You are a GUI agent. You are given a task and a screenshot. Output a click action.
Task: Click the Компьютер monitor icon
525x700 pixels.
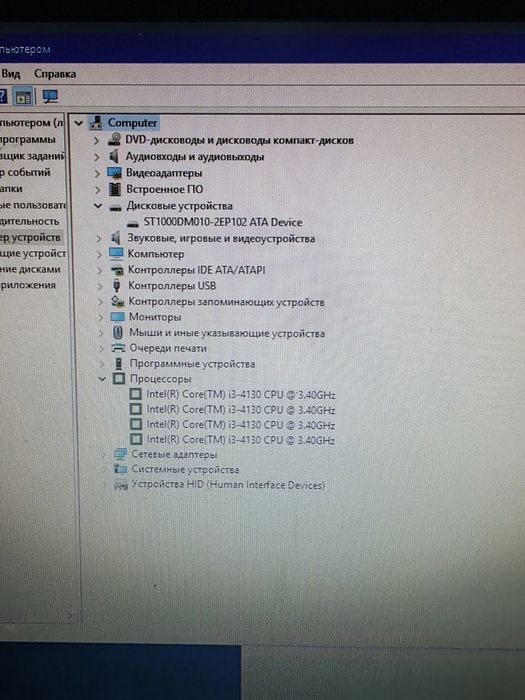tap(116, 254)
